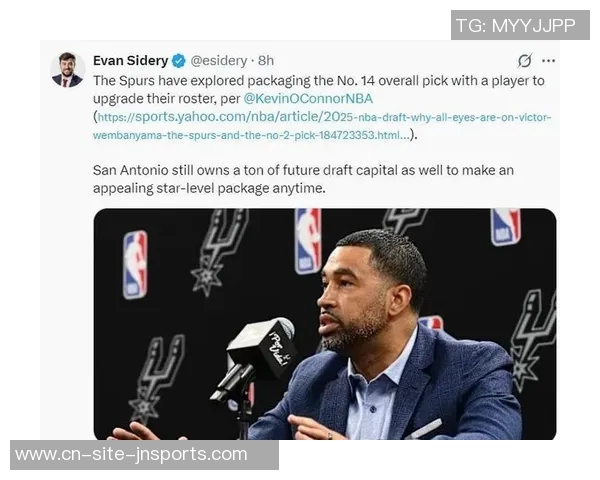Click the Grok icon on the tweet

[525, 61]
